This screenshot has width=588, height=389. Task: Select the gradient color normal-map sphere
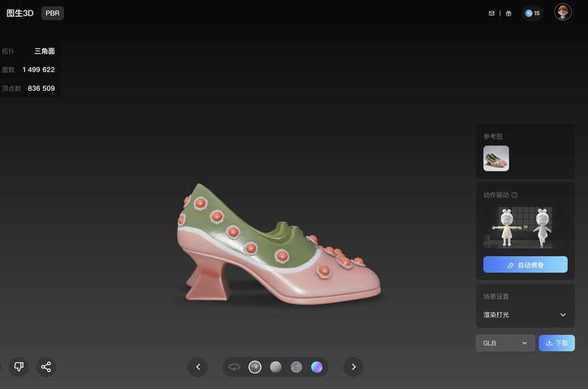pos(317,367)
